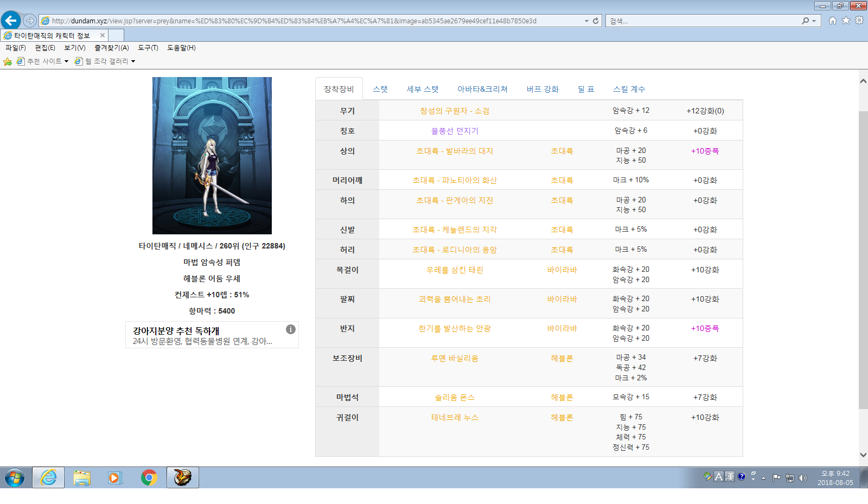Image resolution: width=868 pixels, height=504 pixels.
Task: Click the browser back arrow button
Action: pos(11,21)
